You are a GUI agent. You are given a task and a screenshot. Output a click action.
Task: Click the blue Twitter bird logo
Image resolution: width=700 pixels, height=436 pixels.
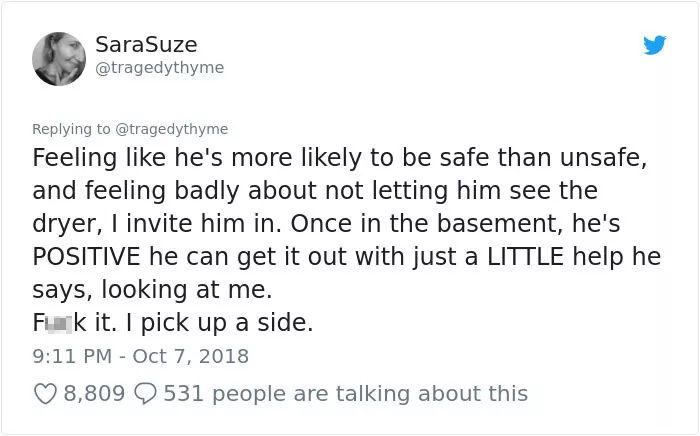point(654,45)
